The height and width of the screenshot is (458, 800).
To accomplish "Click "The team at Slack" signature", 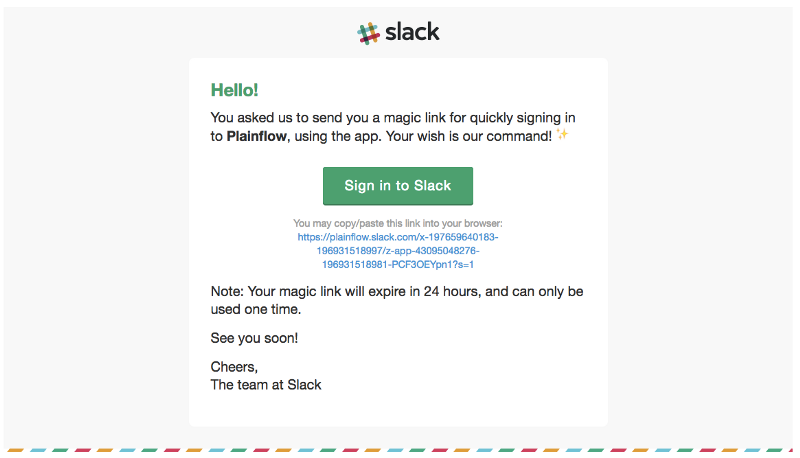I will pos(266,384).
